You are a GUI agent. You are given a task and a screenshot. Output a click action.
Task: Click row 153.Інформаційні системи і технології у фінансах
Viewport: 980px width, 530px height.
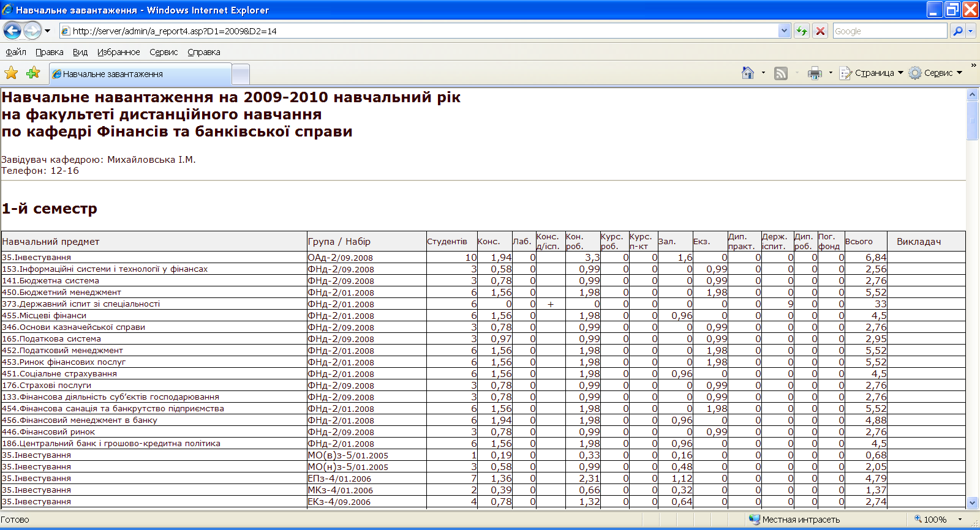pyautogui.click(x=483, y=269)
